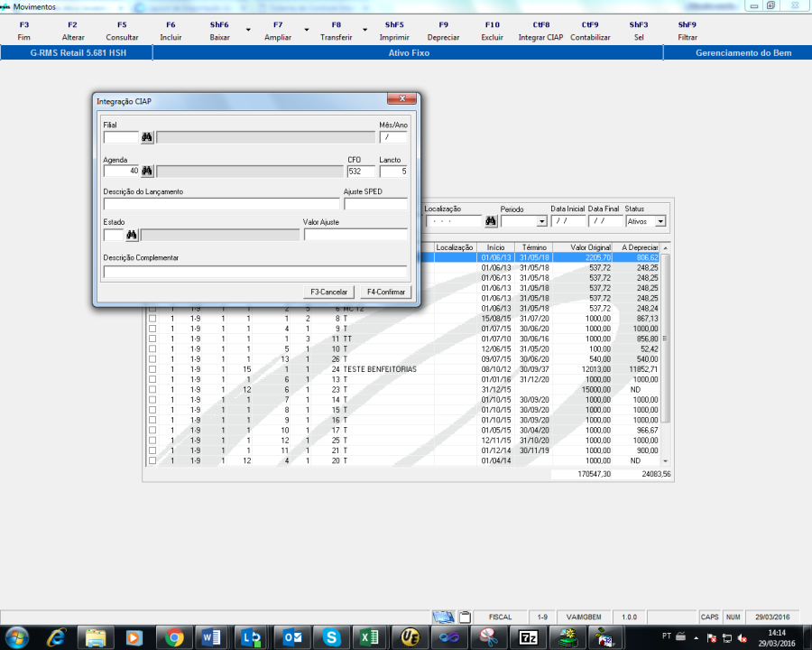The image size is (812, 650).
Task: Tick checkbox of row starting 01/01/16
Action: click(x=152, y=379)
